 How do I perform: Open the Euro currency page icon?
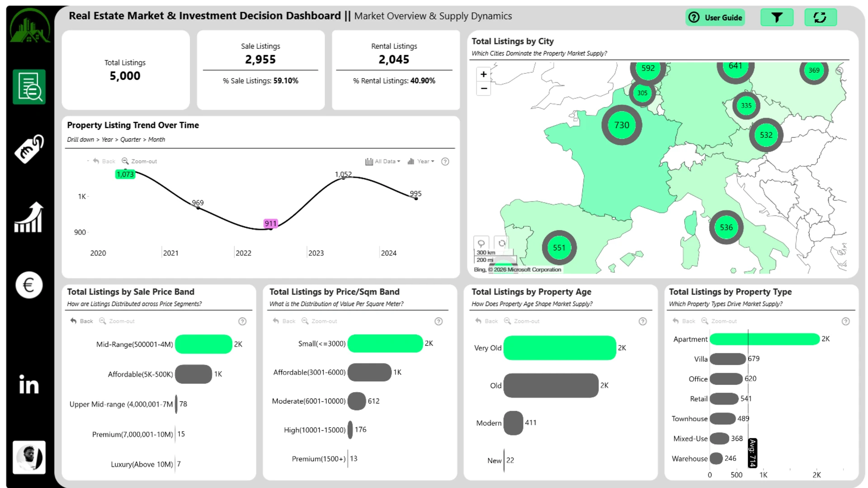click(x=29, y=285)
